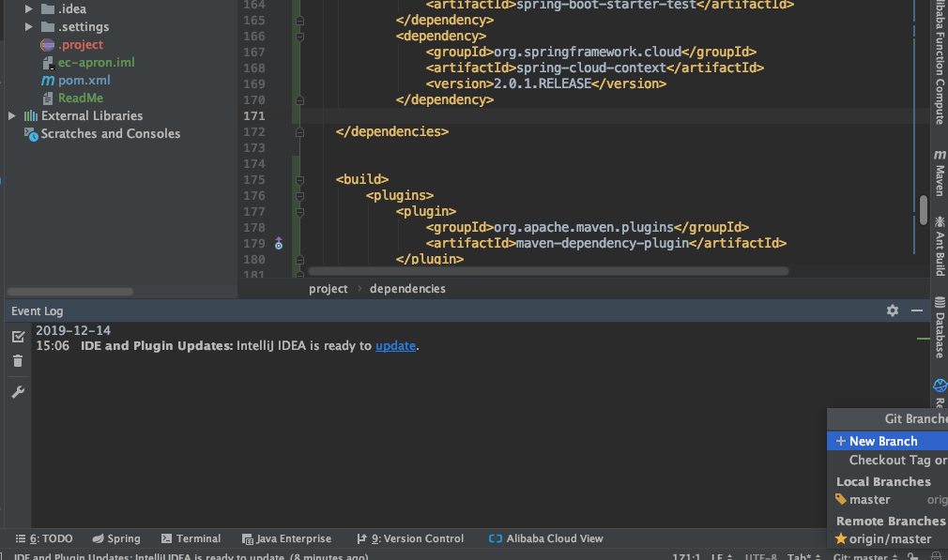Open notification settings via the wrench icon
Image resolution: width=948 pixels, height=560 pixels.
(x=17, y=391)
